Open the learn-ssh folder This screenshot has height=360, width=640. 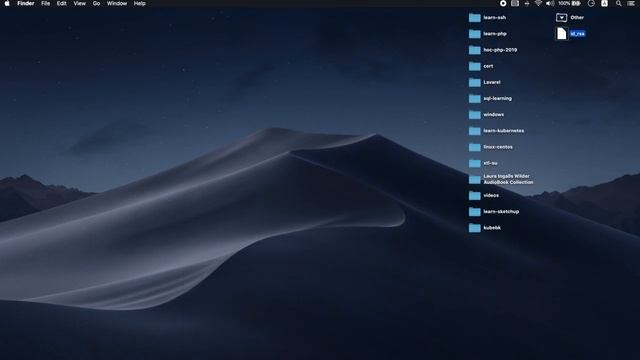[x=475, y=18]
